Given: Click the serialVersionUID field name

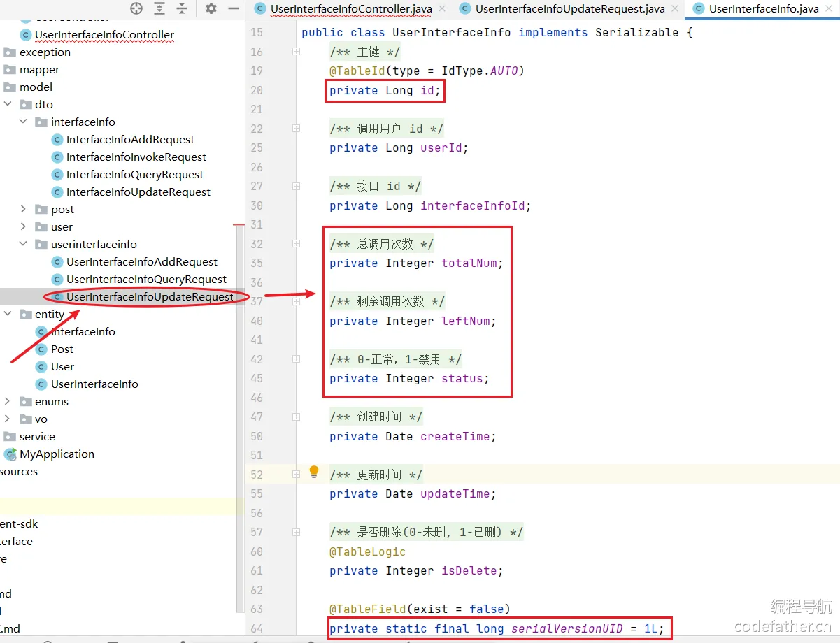Looking at the screenshot, I should point(567,628).
